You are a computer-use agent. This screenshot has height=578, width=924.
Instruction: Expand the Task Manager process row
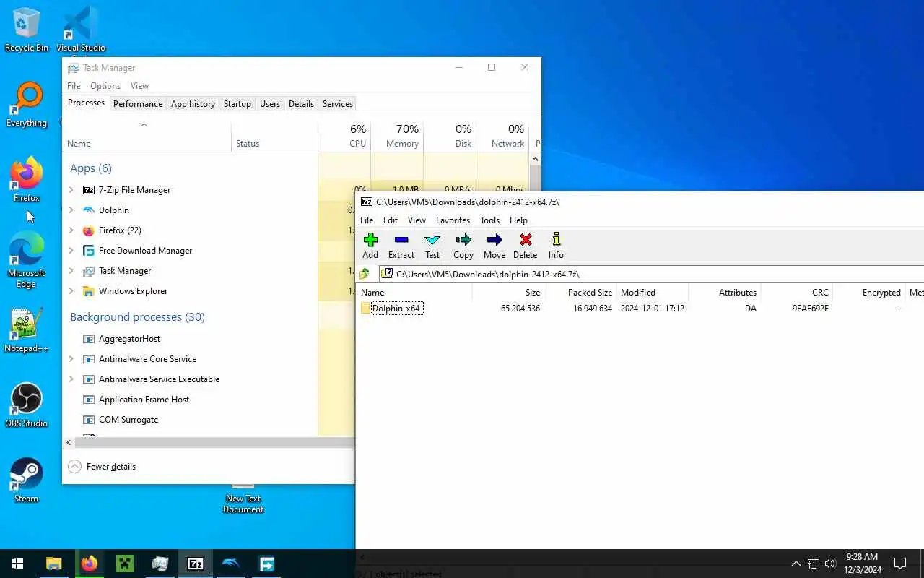pyautogui.click(x=71, y=271)
